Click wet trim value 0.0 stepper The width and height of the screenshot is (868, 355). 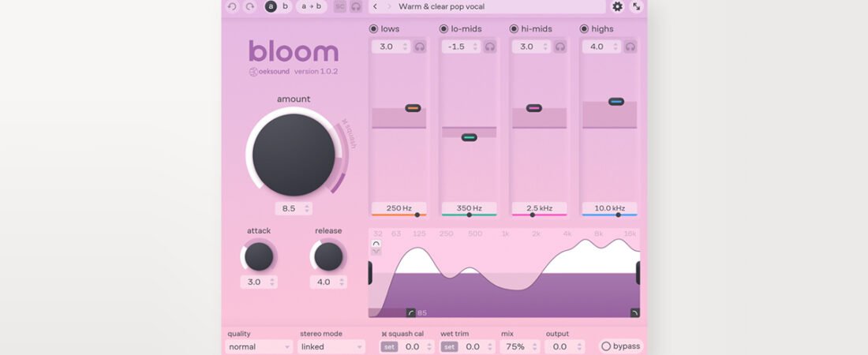pos(477,346)
